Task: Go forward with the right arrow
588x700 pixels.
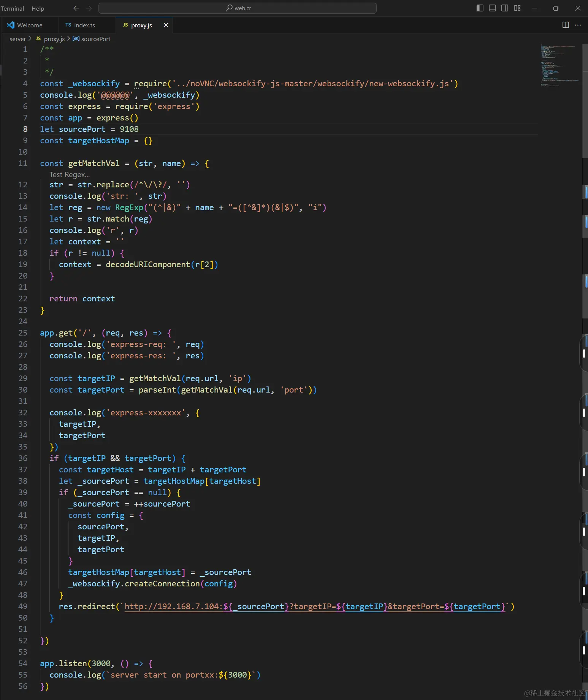Action: (x=89, y=8)
